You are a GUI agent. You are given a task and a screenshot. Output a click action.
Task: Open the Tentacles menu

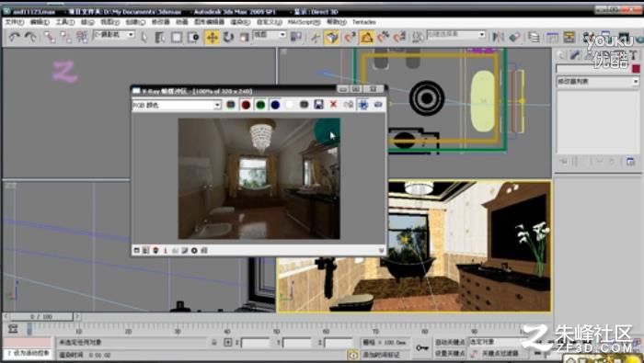point(364,22)
